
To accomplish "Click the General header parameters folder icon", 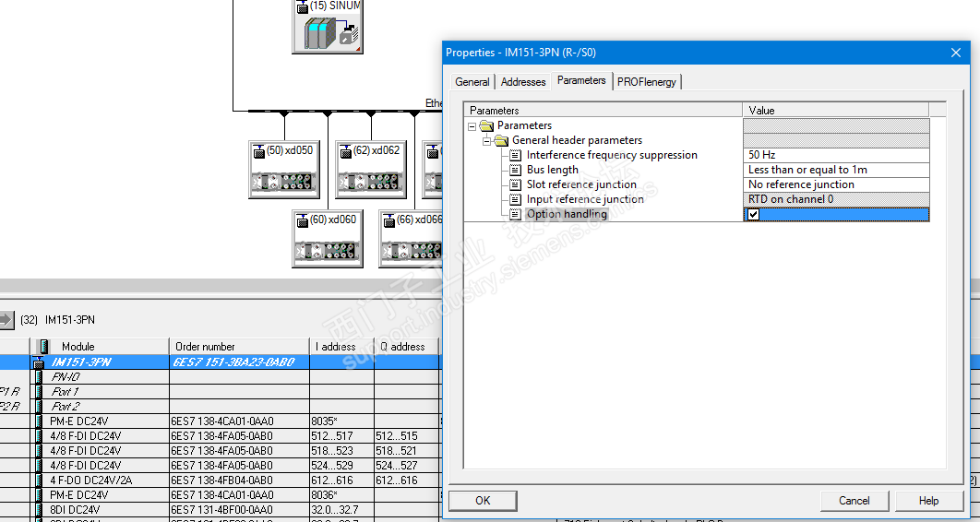I will (501, 140).
